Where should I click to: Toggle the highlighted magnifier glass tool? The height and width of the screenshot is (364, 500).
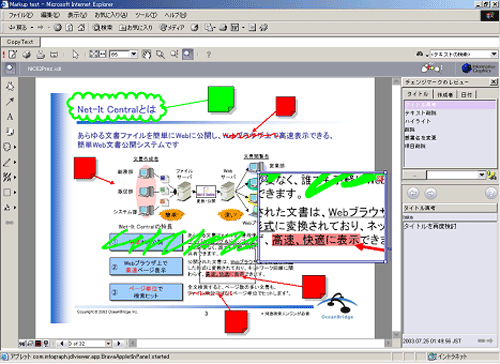188,54
